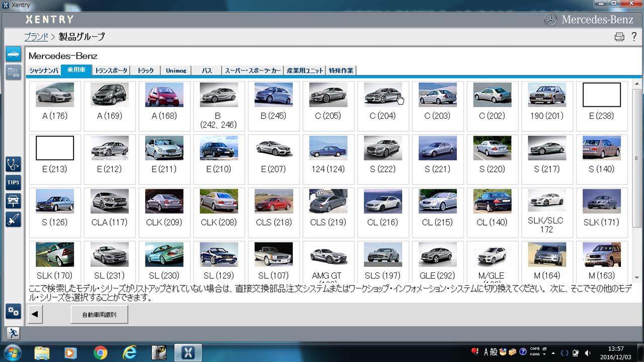
Task: Select the C (204) model tile
Action: coord(383,106)
